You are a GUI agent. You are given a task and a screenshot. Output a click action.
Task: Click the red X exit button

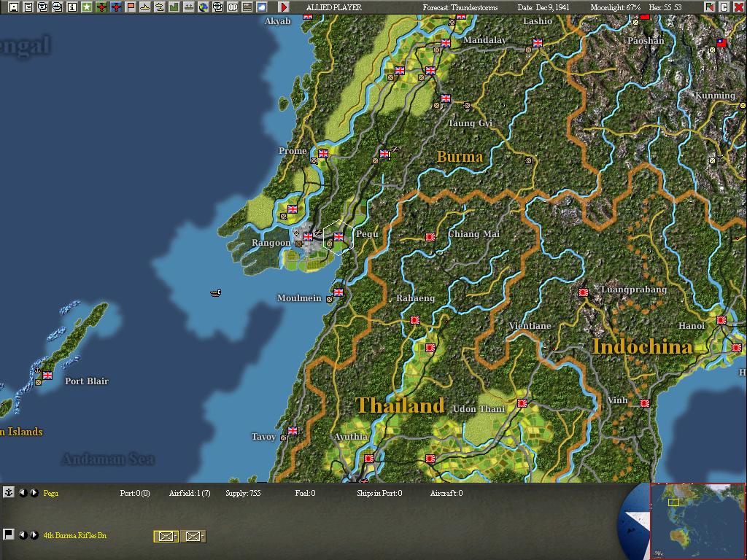coord(738,7)
